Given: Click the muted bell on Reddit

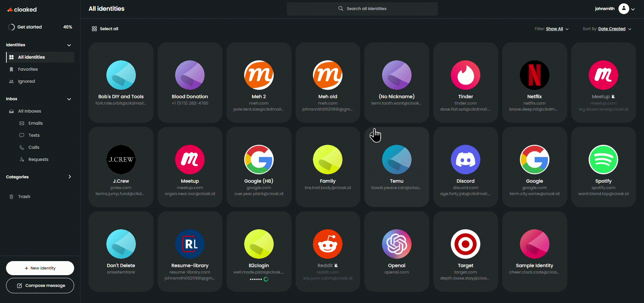Looking at the screenshot, I should click(x=336, y=265).
